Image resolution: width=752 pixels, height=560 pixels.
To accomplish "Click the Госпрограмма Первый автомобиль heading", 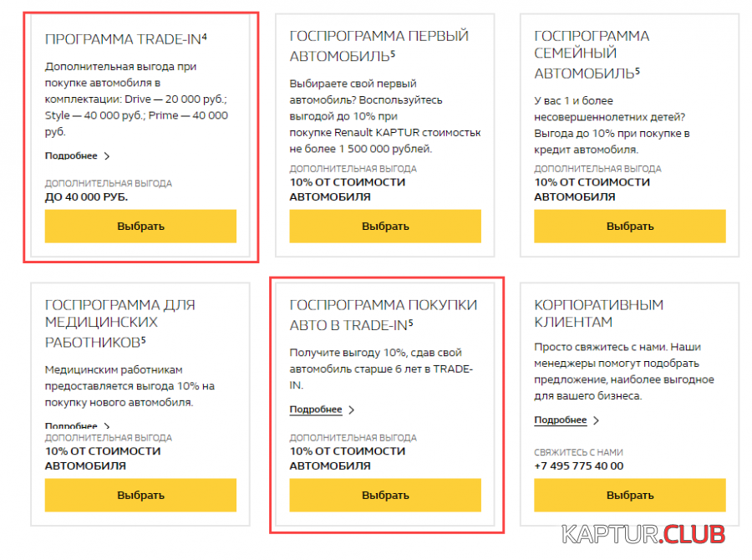I will coord(379,46).
